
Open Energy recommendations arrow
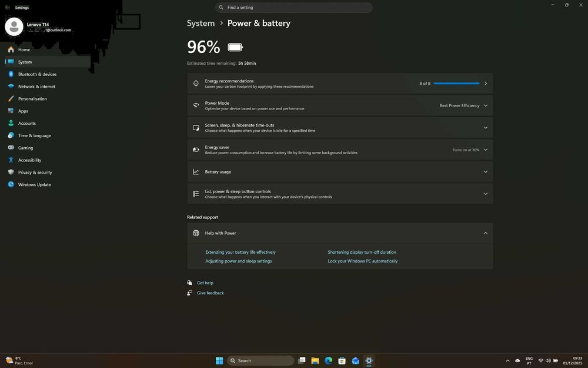click(486, 84)
